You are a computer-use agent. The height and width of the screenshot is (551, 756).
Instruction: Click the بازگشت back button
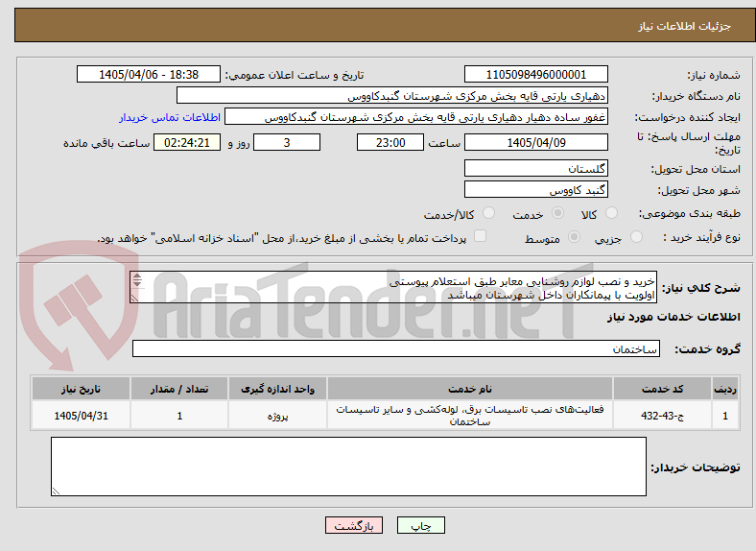354,525
